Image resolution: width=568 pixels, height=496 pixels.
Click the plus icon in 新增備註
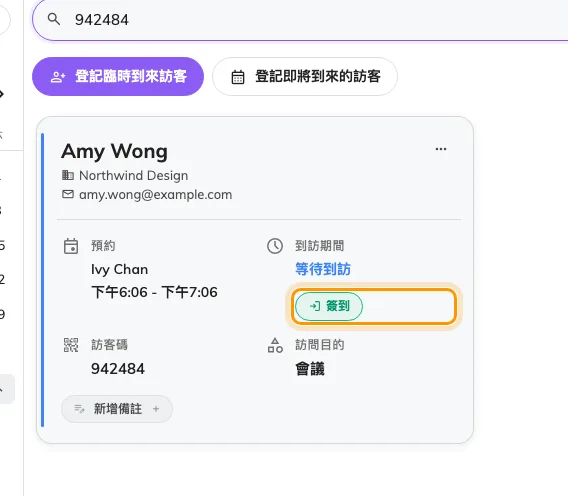(x=156, y=409)
